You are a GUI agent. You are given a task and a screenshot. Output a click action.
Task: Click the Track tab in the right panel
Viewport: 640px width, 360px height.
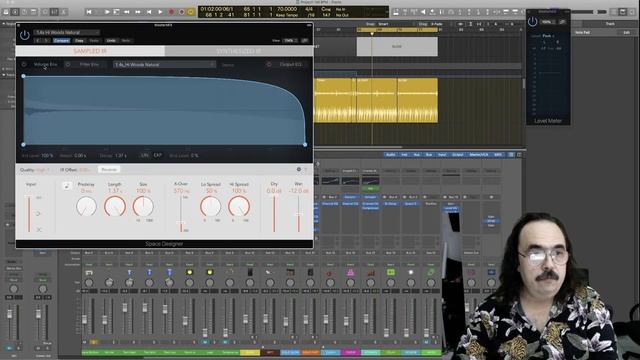pyautogui.click(x=610, y=24)
